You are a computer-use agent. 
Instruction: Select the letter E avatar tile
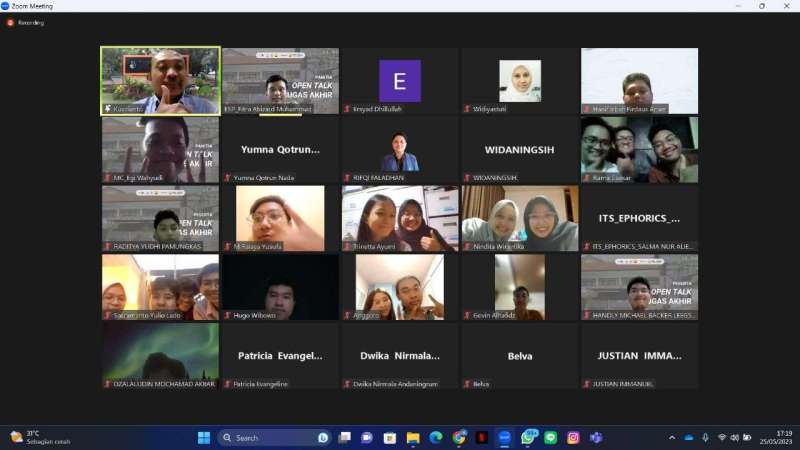click(x=400, y=81)
